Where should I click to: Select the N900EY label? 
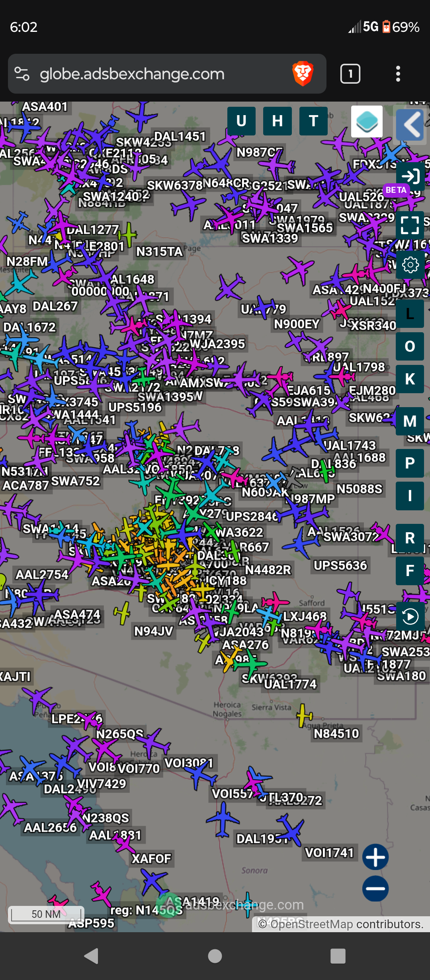(x=297, y=324)
